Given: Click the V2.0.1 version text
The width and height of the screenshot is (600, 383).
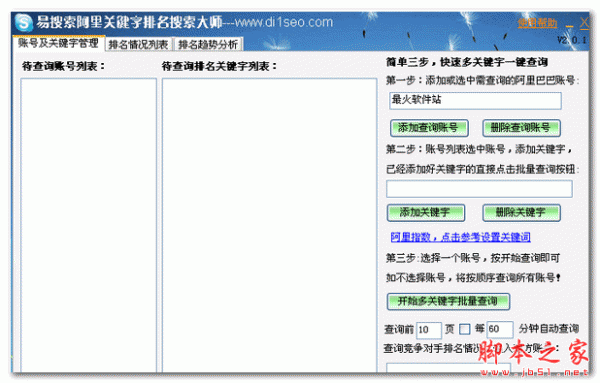Looking at the screenshot, I should point(571,40).
